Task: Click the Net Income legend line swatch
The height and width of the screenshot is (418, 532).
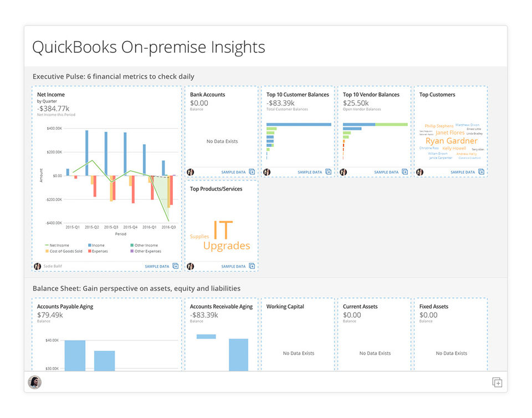Action: point(47,245)
